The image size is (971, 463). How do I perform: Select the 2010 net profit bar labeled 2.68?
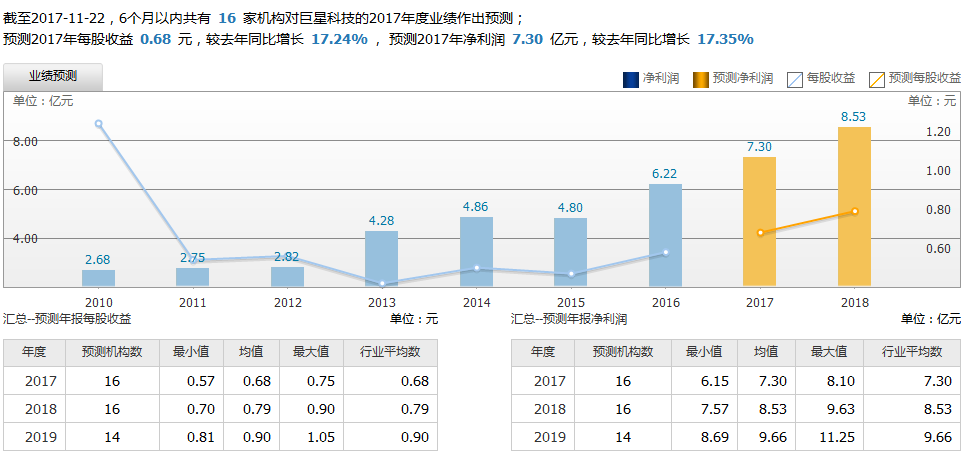click(x=98, y=278)
